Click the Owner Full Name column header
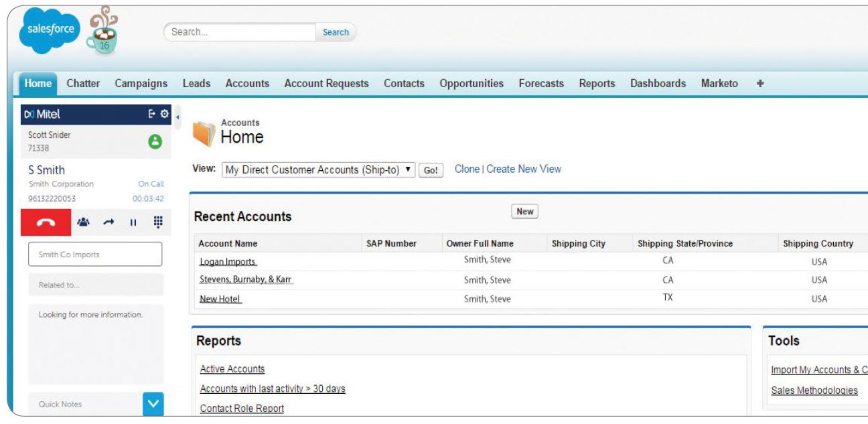 click(480, 244)
